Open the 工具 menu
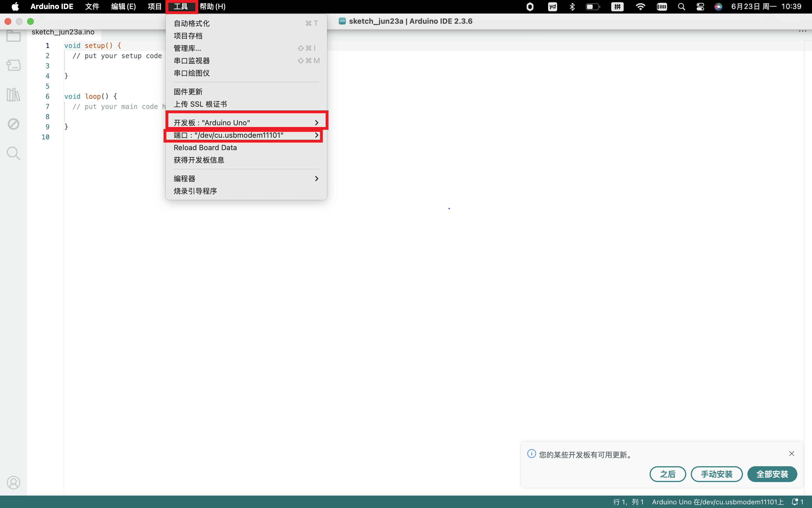This screenshot has height=508, width=812. coord(181,6)
